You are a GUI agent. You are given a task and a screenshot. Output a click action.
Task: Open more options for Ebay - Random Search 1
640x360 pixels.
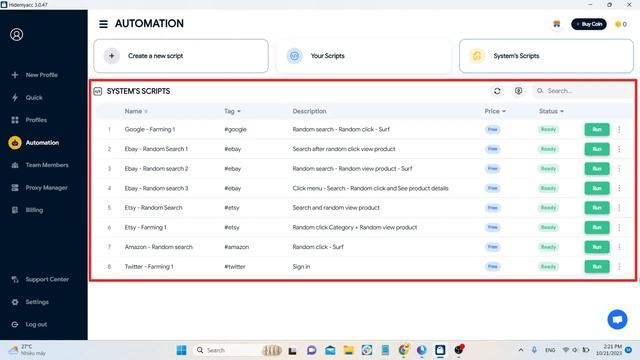tap(619, 149)
